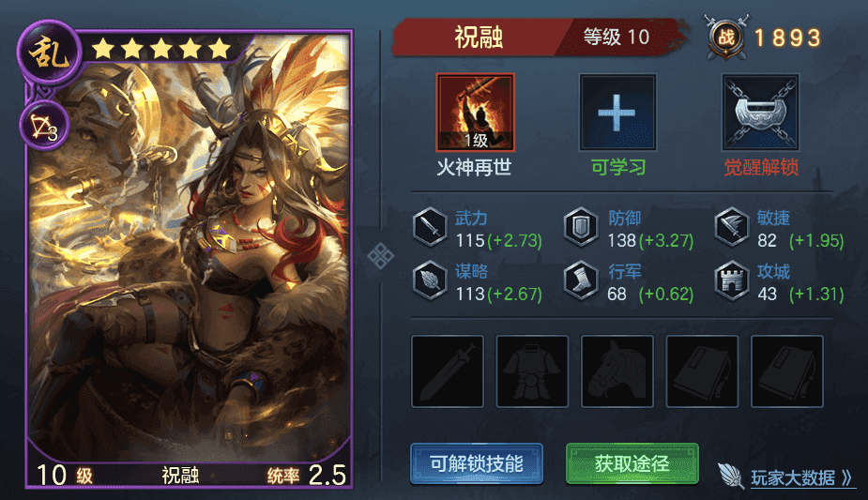Tap the 行军 boot stat icon
The width and height of the screenshot is (868, 500).
click(x=581, y=280)
